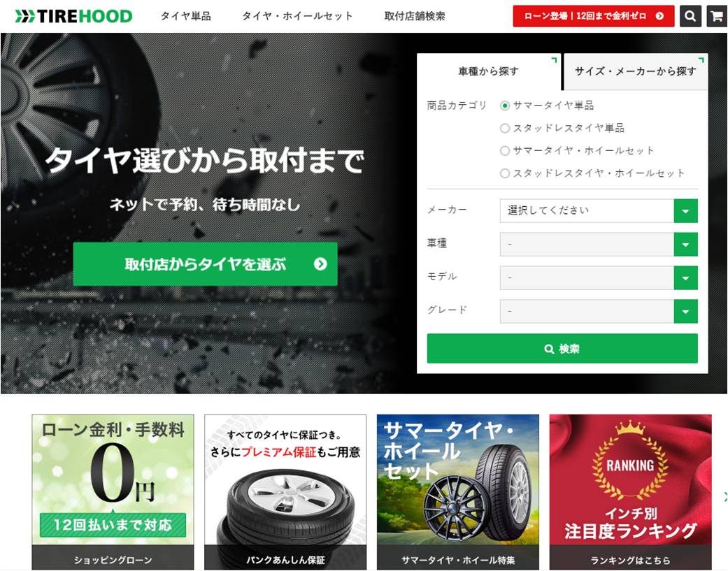The height and width of the screenshot is (571, 728).
Task: Open the インチ別注目度ランキング banner
Action: pos(631,493)
